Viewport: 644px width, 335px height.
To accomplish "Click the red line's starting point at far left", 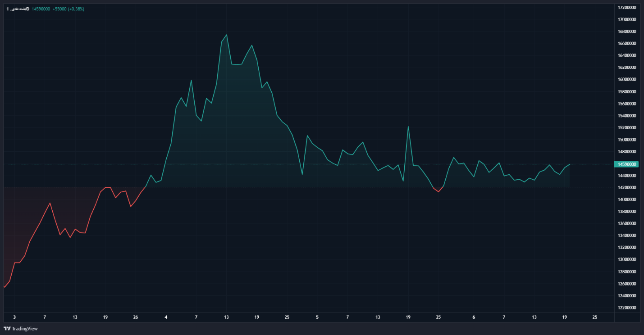I will tap(4, 287).
